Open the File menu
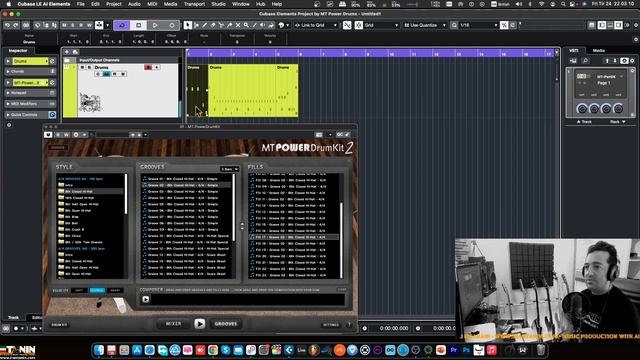Screen dimensions: 640x360 click(x=81, y=4)
